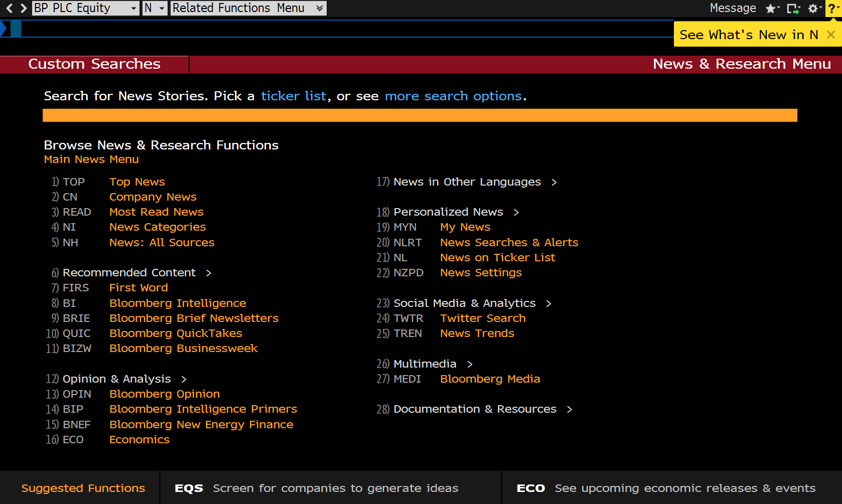Click the forward navigation arrow

point(23,8)
